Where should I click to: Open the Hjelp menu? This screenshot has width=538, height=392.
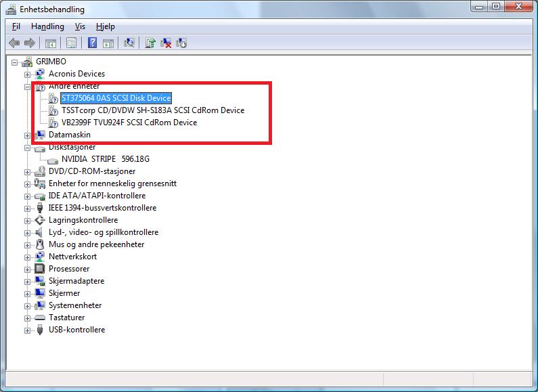[106, 26]
